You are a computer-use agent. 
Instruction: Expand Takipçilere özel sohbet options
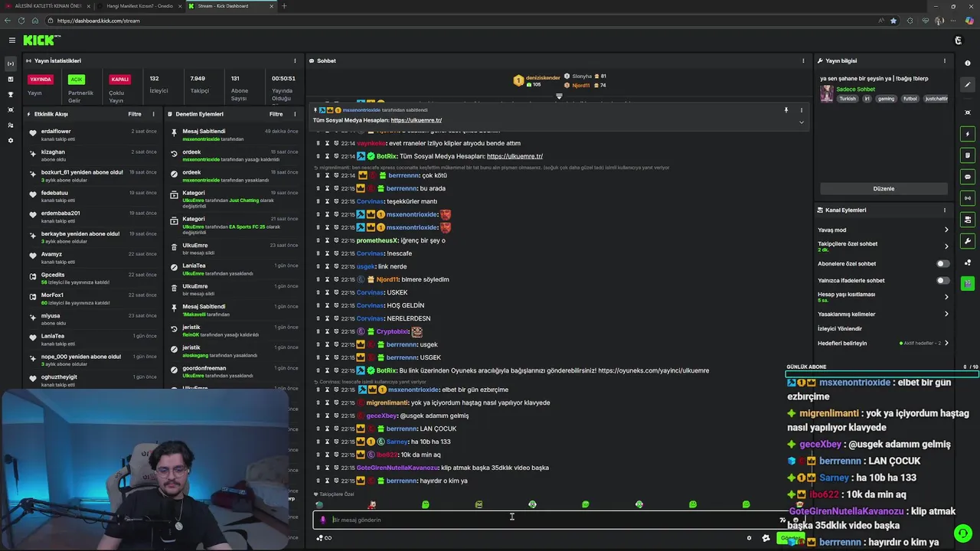(946, 246)
